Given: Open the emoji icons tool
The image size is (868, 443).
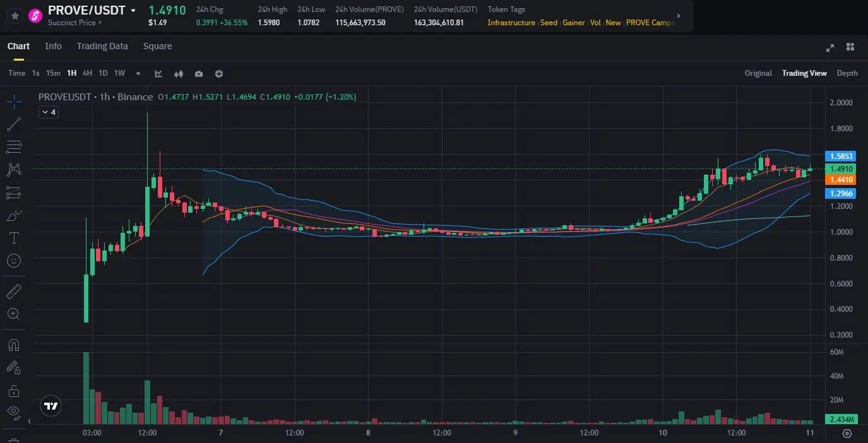Looking at the screenshot, I should click(x=14, y=260).
